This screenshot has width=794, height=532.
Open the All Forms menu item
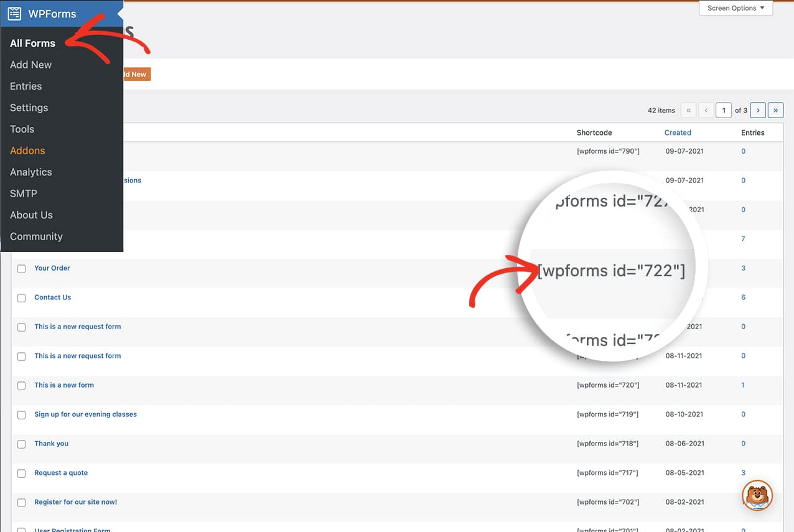(32, 43)
